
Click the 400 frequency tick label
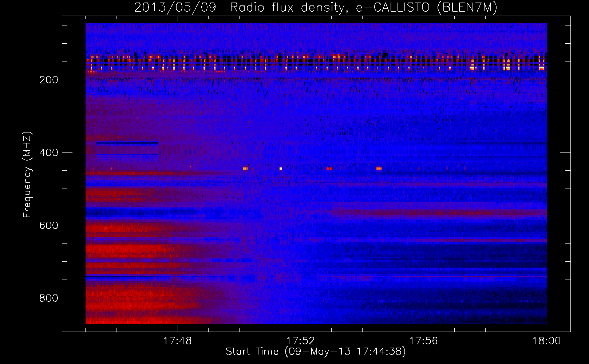coord(49,153)
